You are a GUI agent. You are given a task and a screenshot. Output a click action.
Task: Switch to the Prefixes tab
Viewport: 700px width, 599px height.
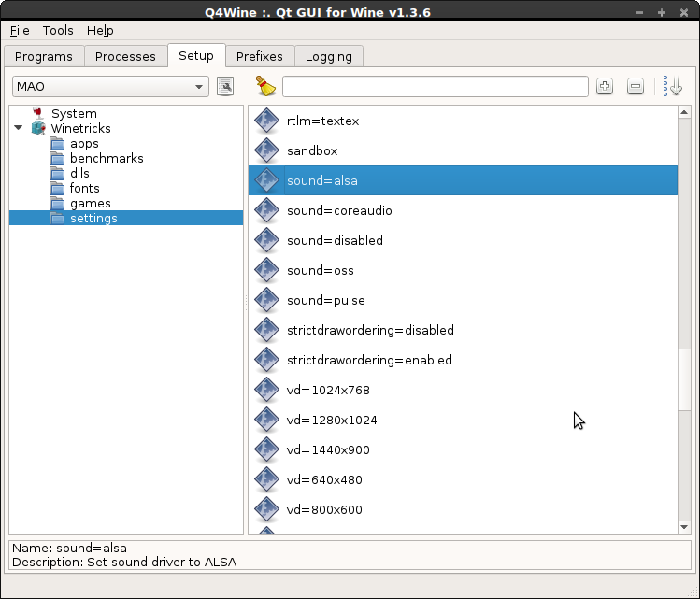pyautogui.click(x=260, y=56)
